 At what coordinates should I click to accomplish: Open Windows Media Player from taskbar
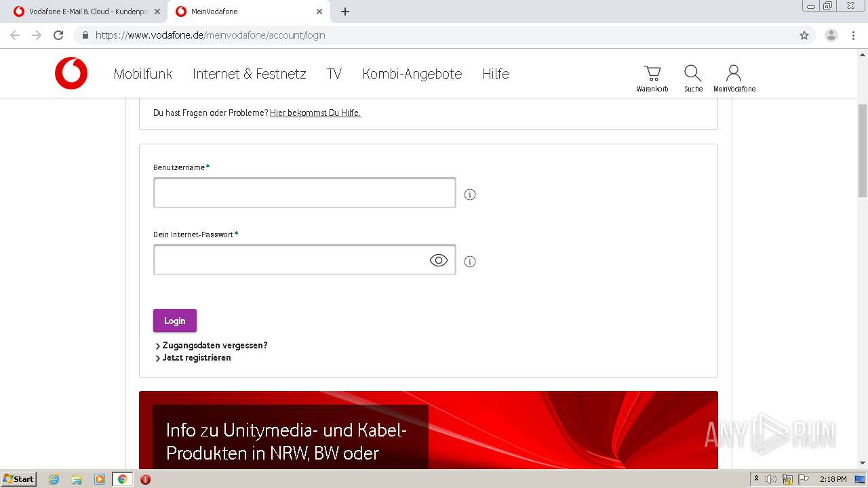[99, 479]
